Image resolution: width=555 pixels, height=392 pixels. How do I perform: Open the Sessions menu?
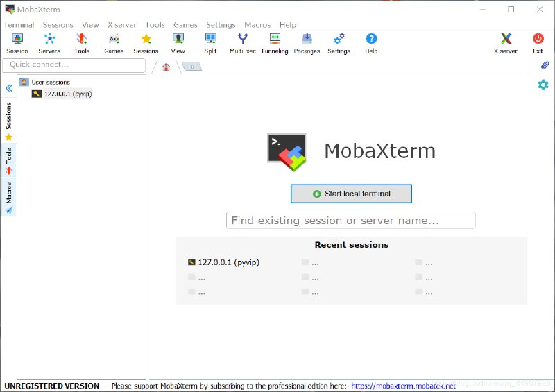pyautogui.click(x=58, y=24)
